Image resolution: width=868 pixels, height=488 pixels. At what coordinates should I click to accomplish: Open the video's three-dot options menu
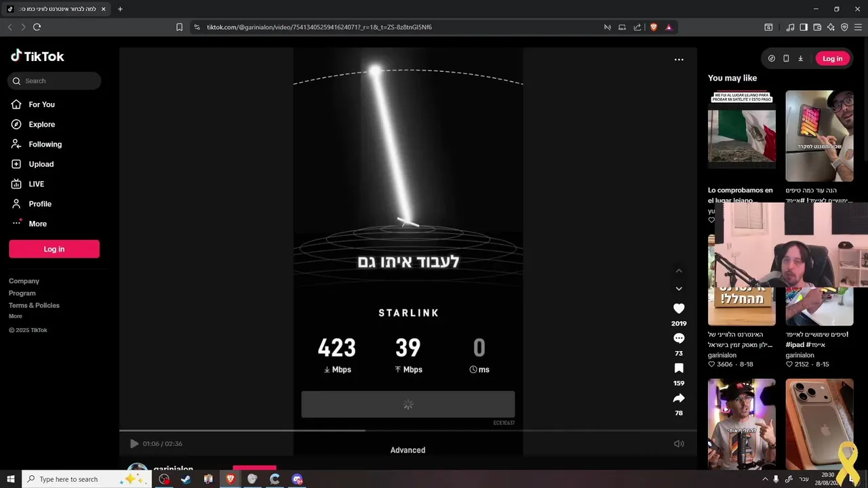679,60
